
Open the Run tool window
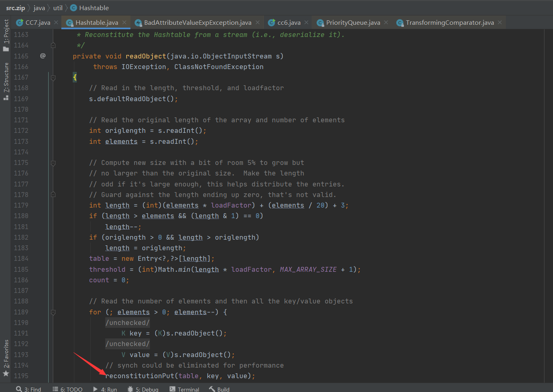105,389
